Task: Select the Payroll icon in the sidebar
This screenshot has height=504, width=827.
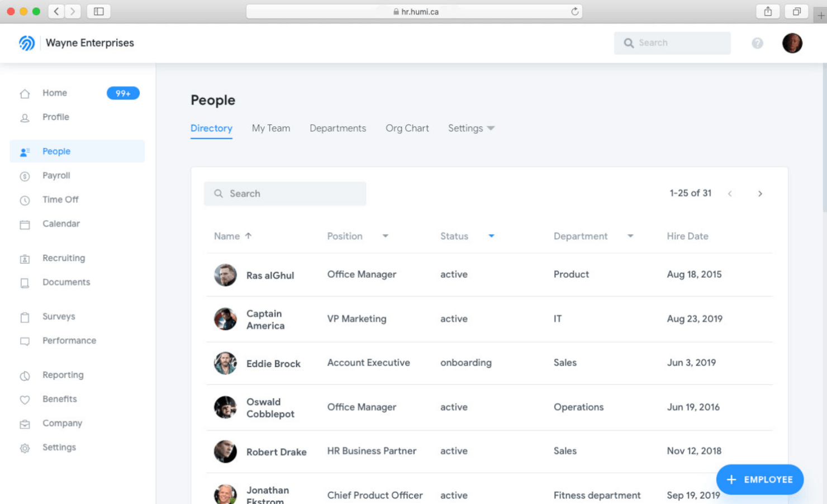Action: (x=25, y=175)
